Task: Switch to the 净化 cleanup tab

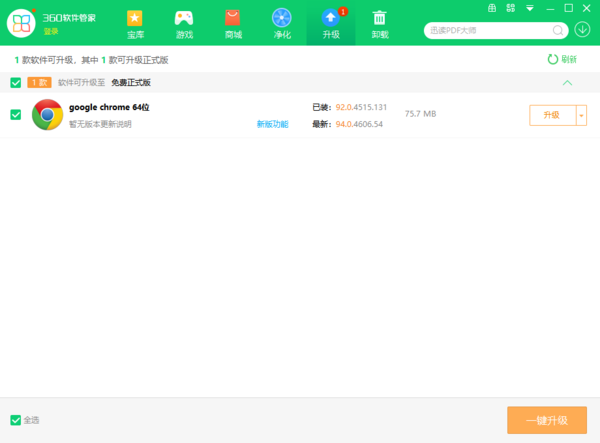Action: point(282,23)
